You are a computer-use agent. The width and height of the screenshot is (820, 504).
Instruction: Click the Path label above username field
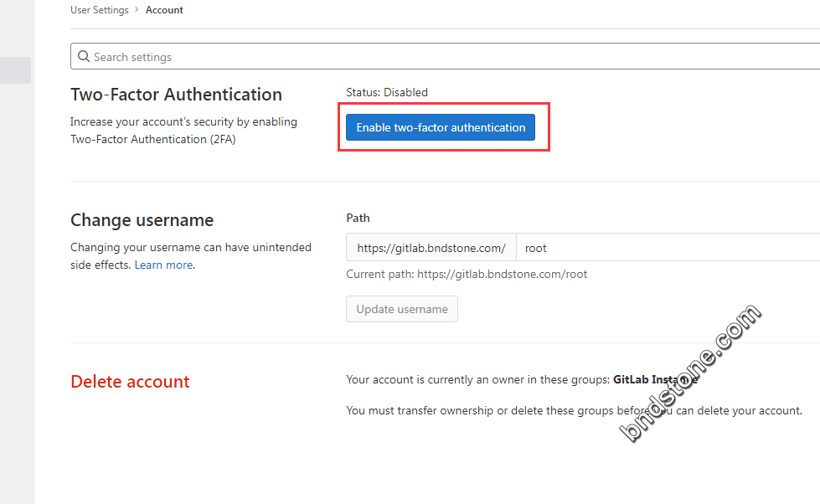click(x=358, y=218)
